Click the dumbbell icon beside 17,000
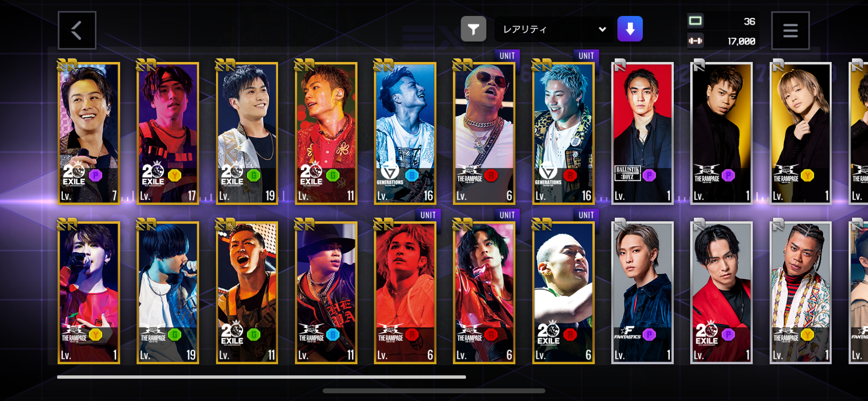The width and height of the screenshot is (868, 401). tap(695, 41)
